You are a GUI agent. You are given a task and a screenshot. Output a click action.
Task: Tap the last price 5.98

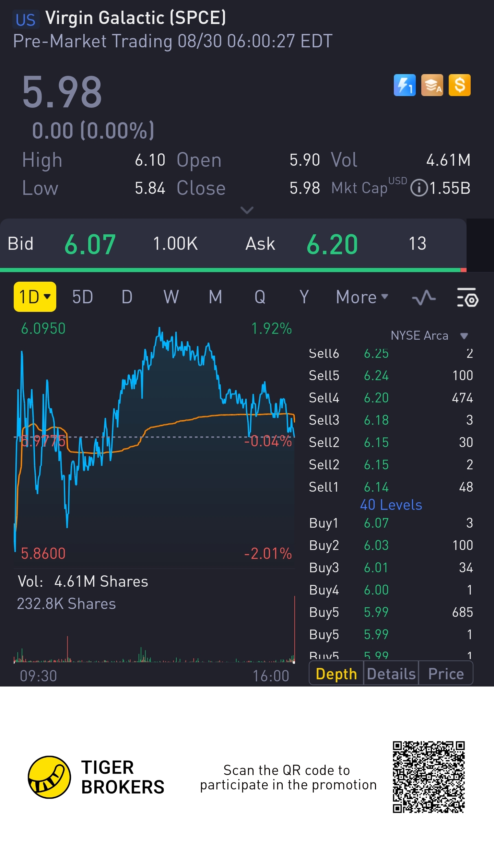tap(62, 92)
